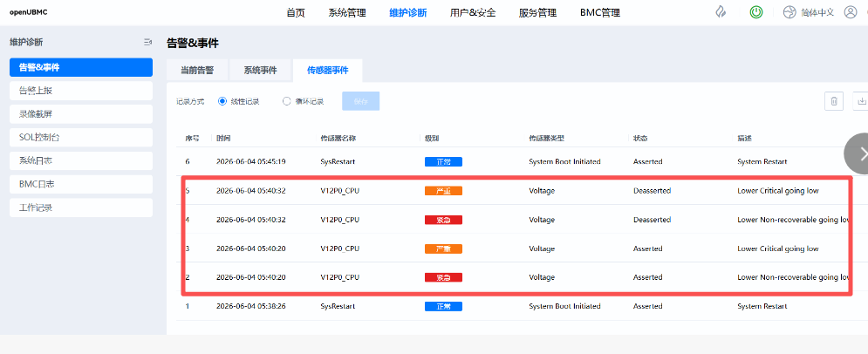Click the gray circular right-arrow button
The width and height of the screenshot is (868, 354).
(x=857, y=153)
